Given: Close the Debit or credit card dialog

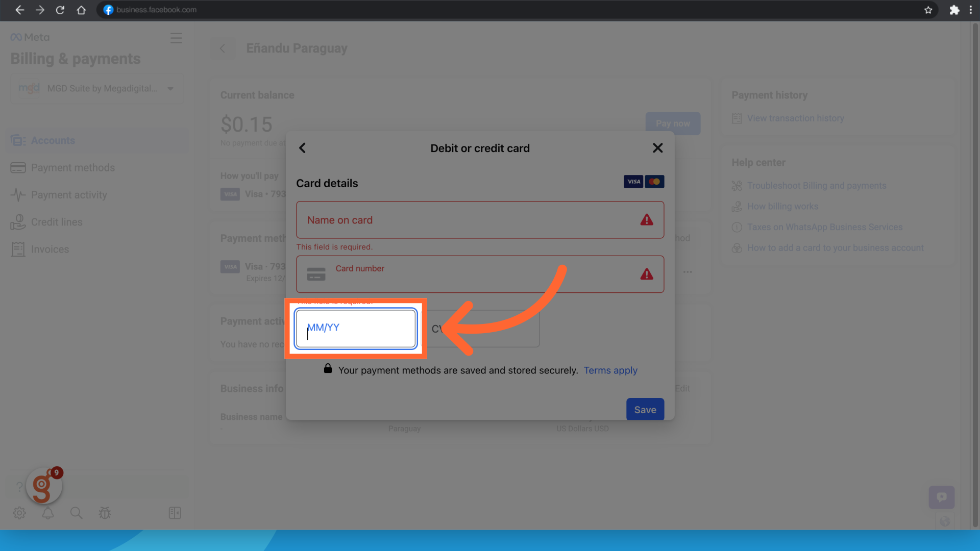Looking at the screenshot, I should [657, 148].
